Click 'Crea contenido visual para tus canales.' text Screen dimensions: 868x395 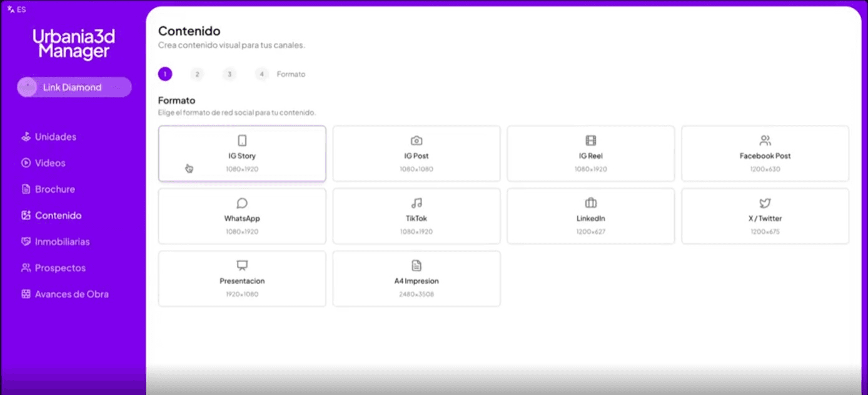pos(231,46)
